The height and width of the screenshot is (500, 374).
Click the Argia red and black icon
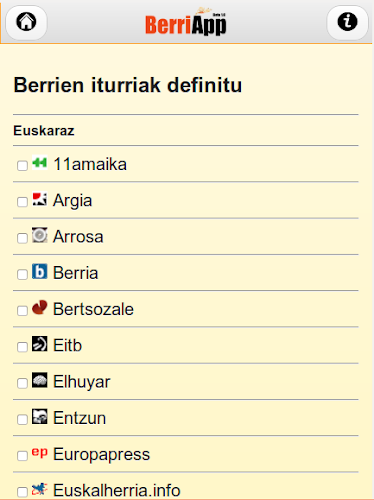pyautogui.click(x=40, y=199)
